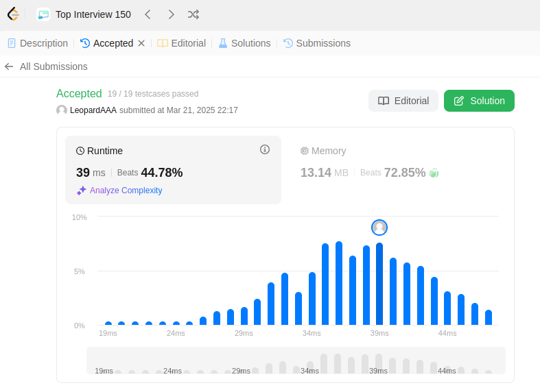Switch to the Solutions tab
Screen dimensions: 540x392
[x=244, y=43]
